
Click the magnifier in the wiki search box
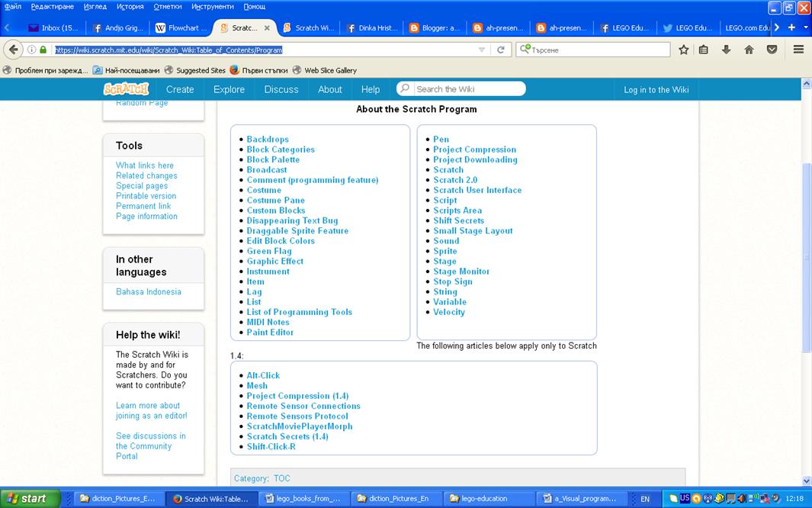click(x=403, y=88)
